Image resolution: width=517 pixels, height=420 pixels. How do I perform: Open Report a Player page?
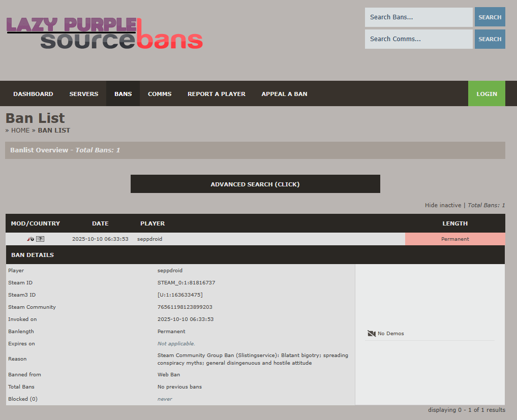click(217, 94)
